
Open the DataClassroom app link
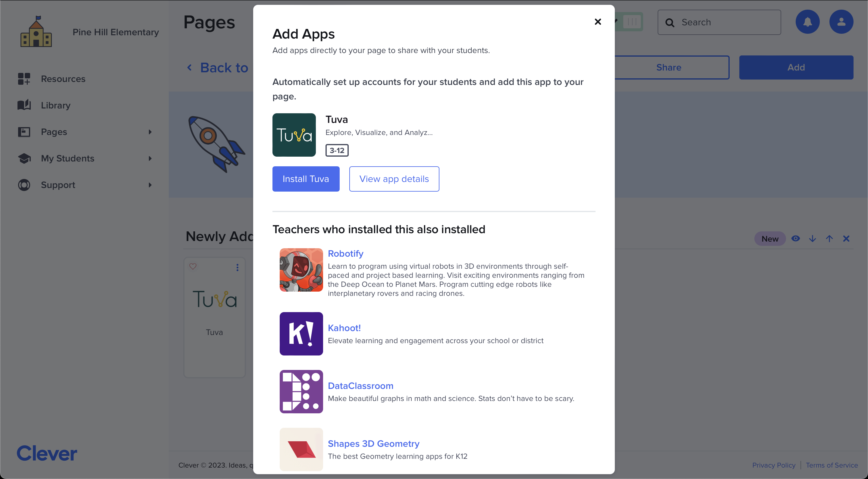tap(360, 386)
